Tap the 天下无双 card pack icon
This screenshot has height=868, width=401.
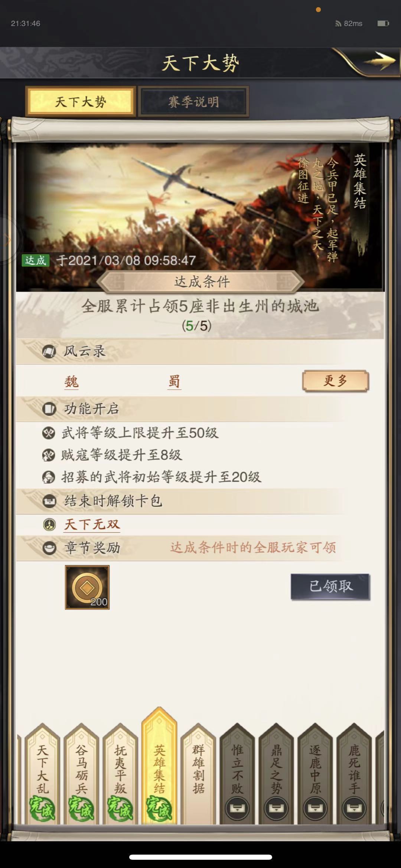(49, 524)
